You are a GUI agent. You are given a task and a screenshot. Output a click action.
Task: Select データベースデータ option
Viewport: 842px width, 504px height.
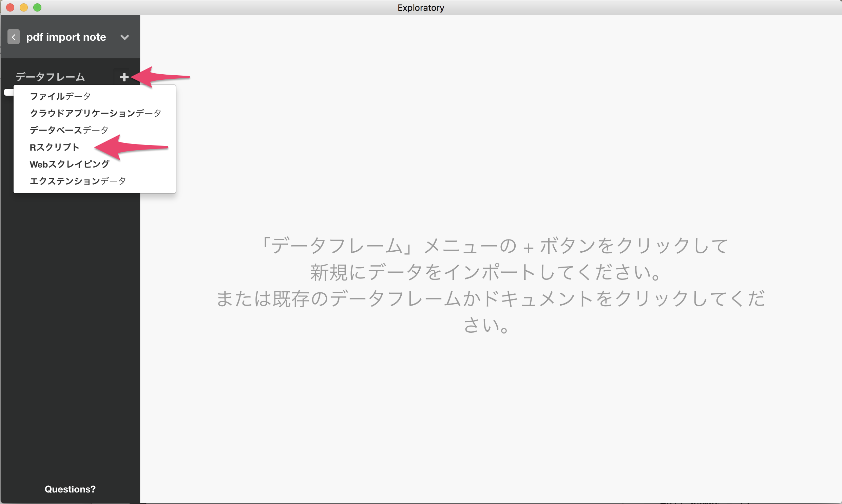69,130
